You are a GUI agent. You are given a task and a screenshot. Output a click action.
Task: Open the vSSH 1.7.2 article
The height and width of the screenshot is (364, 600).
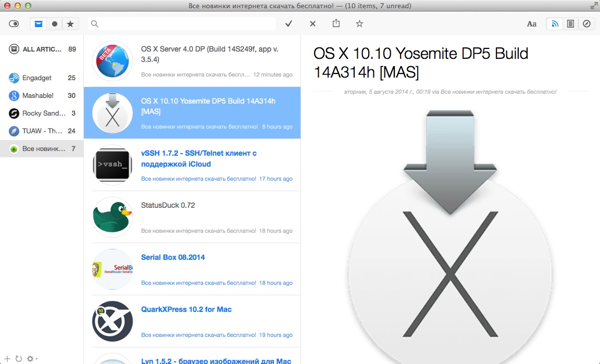[x=192, y=165]
